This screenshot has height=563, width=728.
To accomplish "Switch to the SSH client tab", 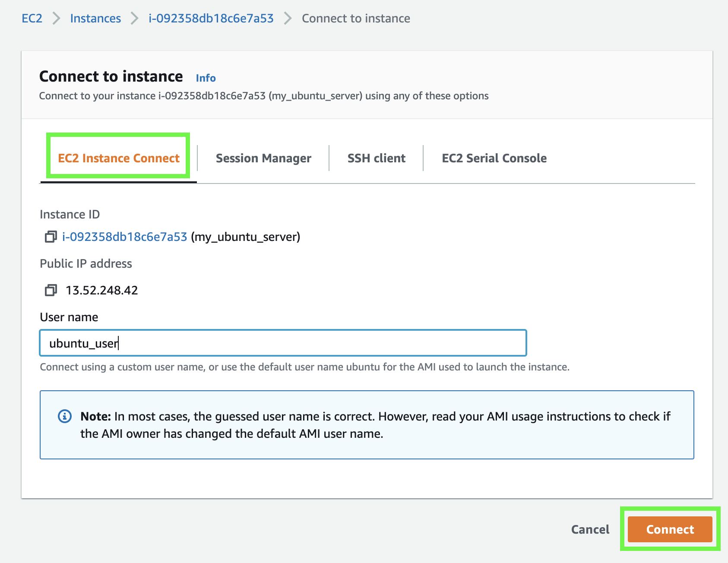I will (x=376, y=158).
